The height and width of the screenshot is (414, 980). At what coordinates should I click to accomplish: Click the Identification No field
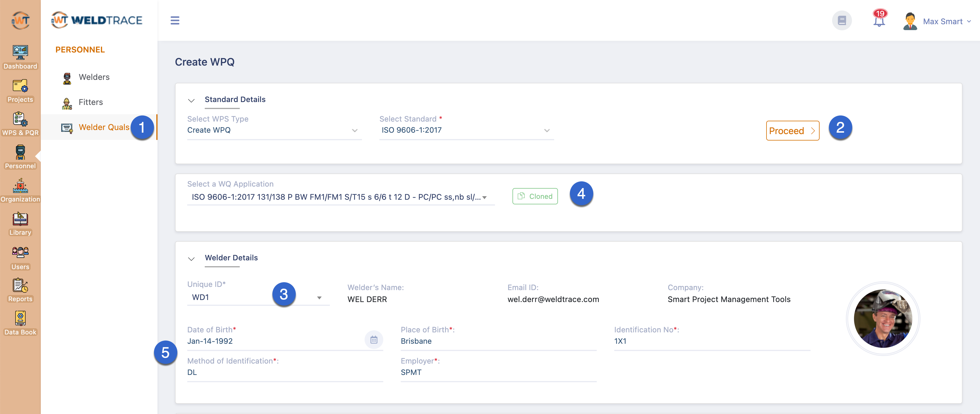[x=712, y=341]
